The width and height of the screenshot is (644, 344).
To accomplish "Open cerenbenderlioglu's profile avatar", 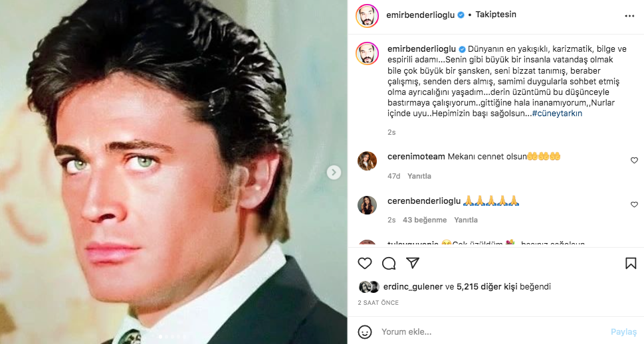I will click(368, 205).
